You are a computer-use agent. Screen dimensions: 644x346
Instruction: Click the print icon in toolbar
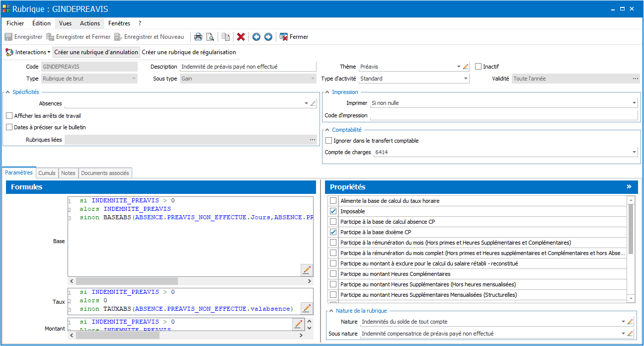[x=198, y=37]
